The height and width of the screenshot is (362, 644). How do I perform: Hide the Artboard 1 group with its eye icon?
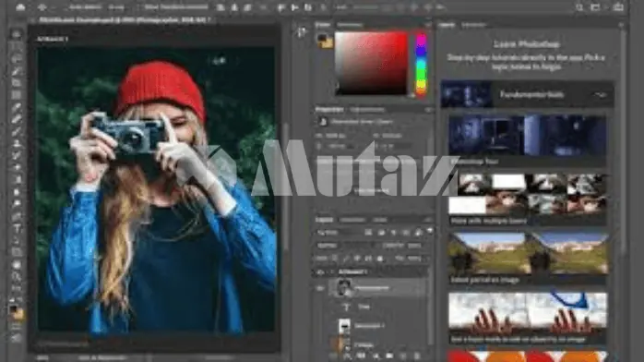(x=320, y=272)
